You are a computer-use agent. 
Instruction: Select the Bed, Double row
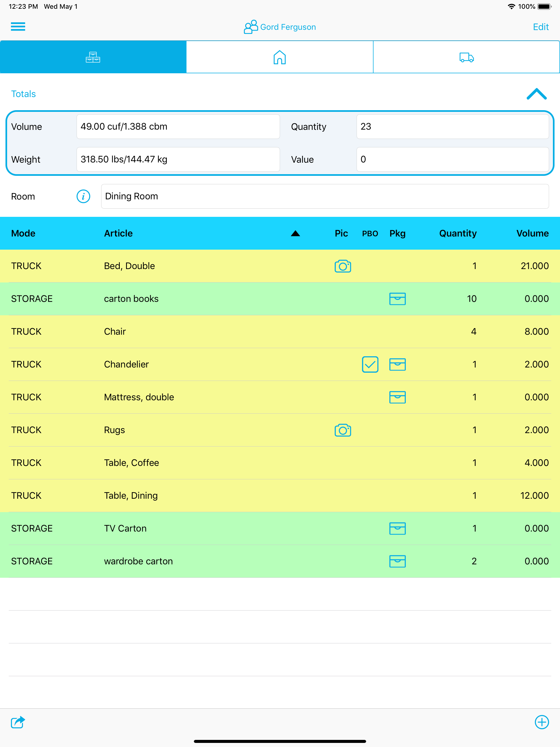(x=280, y=266)
